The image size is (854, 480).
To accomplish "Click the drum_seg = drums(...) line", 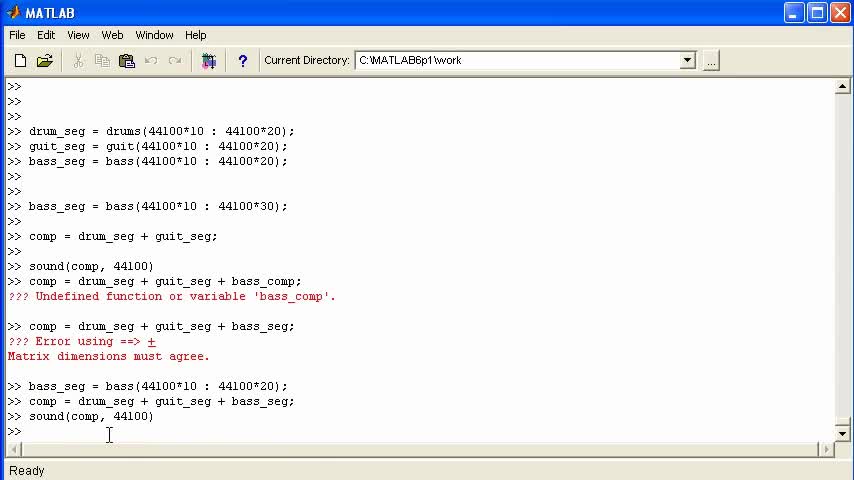I will [162, 131].
